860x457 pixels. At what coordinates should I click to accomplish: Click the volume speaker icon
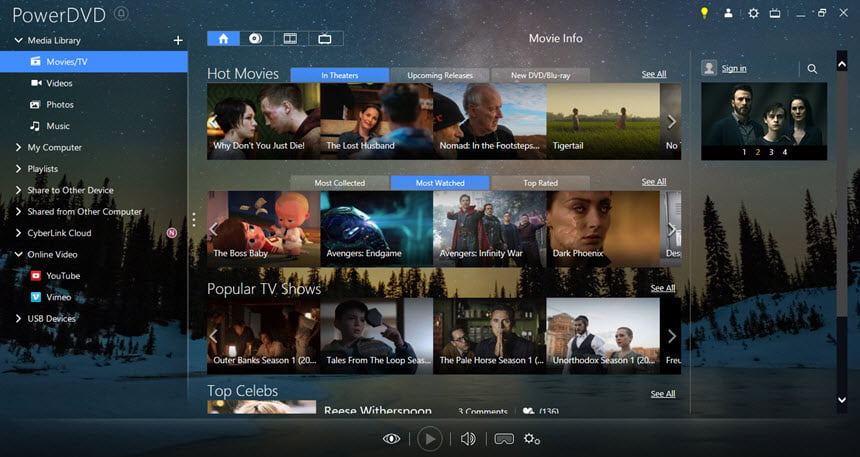tap(468, 438)
